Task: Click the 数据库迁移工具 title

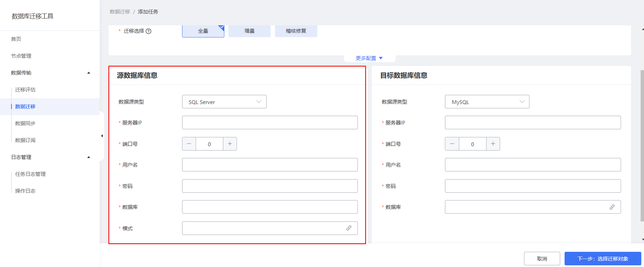Action: 32,16
